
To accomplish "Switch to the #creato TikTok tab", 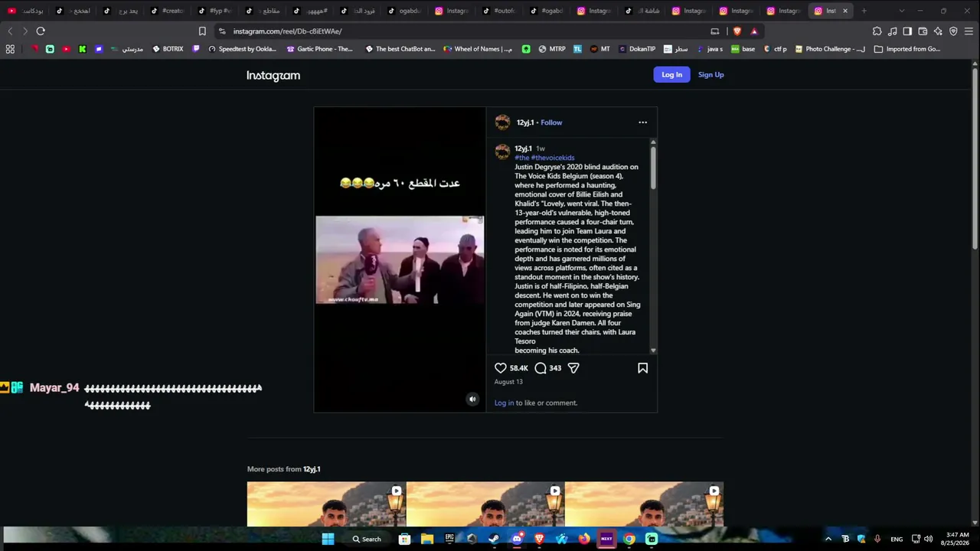I will (x=168, y=11).
